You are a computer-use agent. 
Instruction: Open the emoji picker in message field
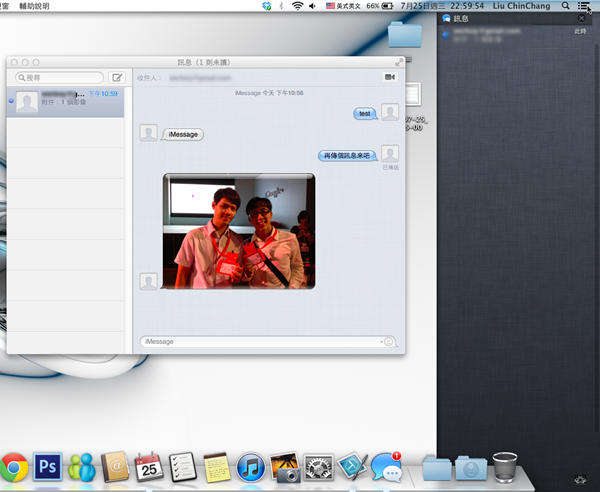point(389,341)
